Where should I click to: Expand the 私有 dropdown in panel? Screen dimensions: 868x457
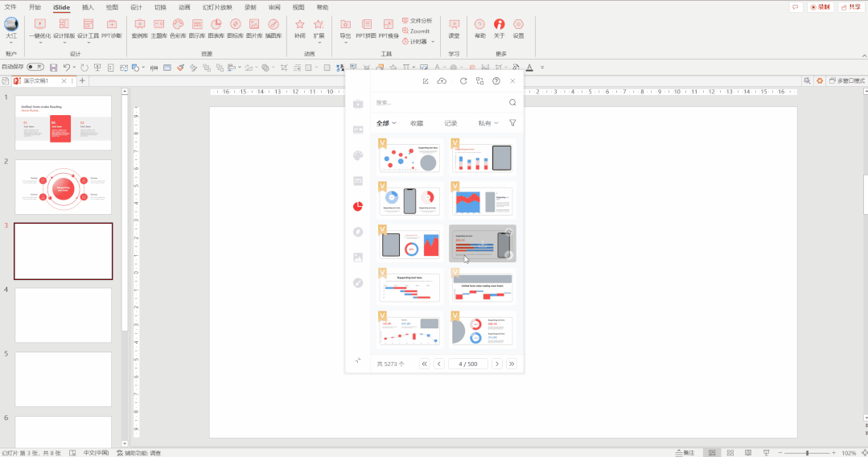click(x=488, y=123)
